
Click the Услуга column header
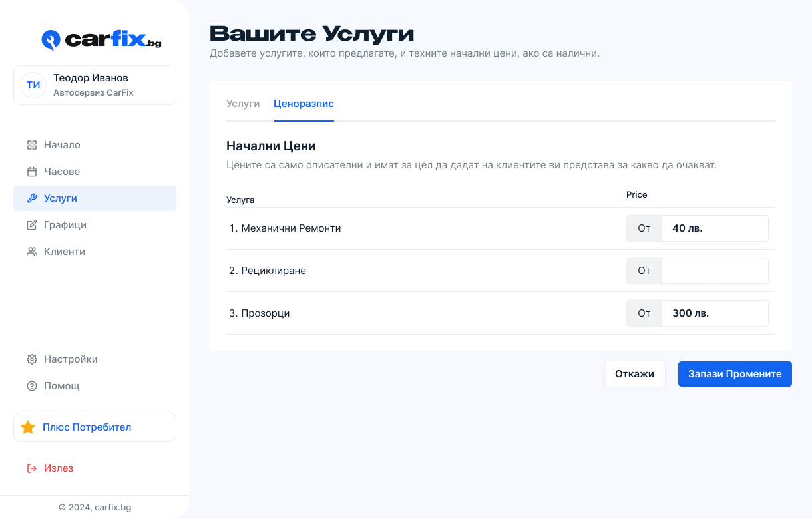point(240,200)
